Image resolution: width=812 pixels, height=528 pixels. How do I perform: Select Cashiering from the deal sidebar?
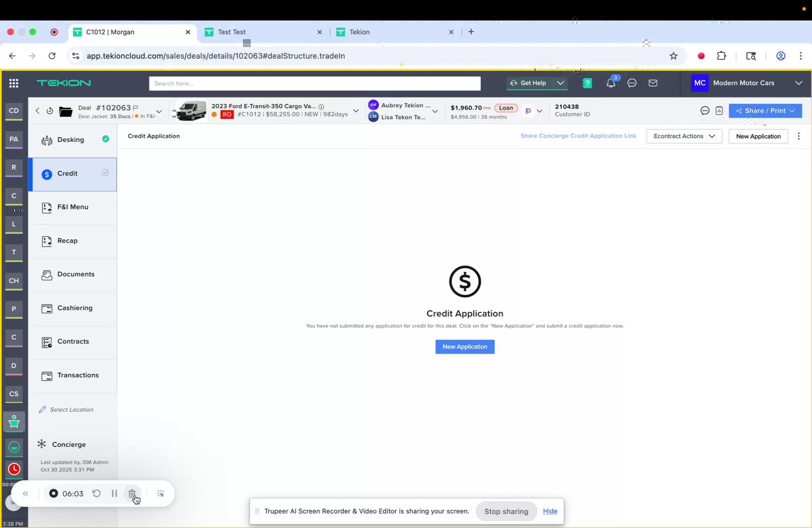pos(74,308)
